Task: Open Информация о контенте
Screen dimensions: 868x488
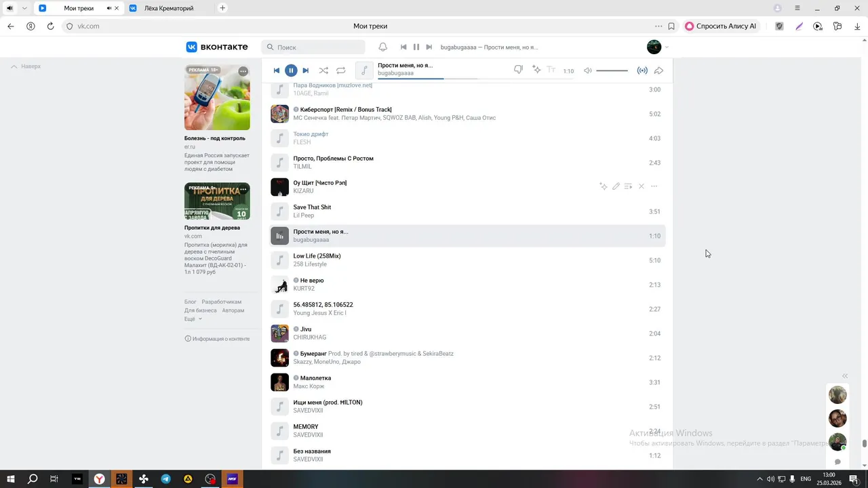Action: 217,339
